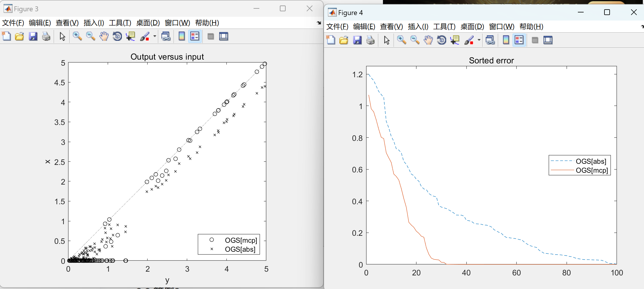Screen dimensions: 644x289
Task: Click New Figure icon in Figure 4 toolbar
Action: tap(331, 40)
